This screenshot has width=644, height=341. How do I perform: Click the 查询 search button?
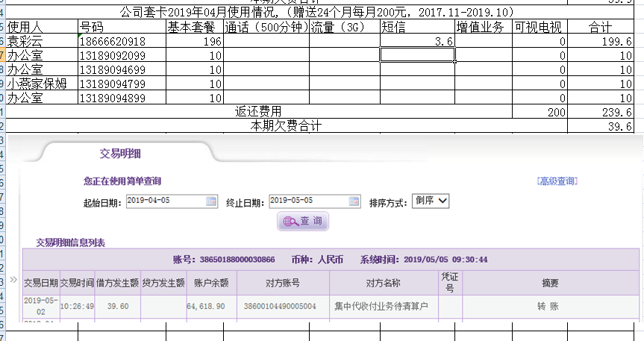tap(303, 222)
